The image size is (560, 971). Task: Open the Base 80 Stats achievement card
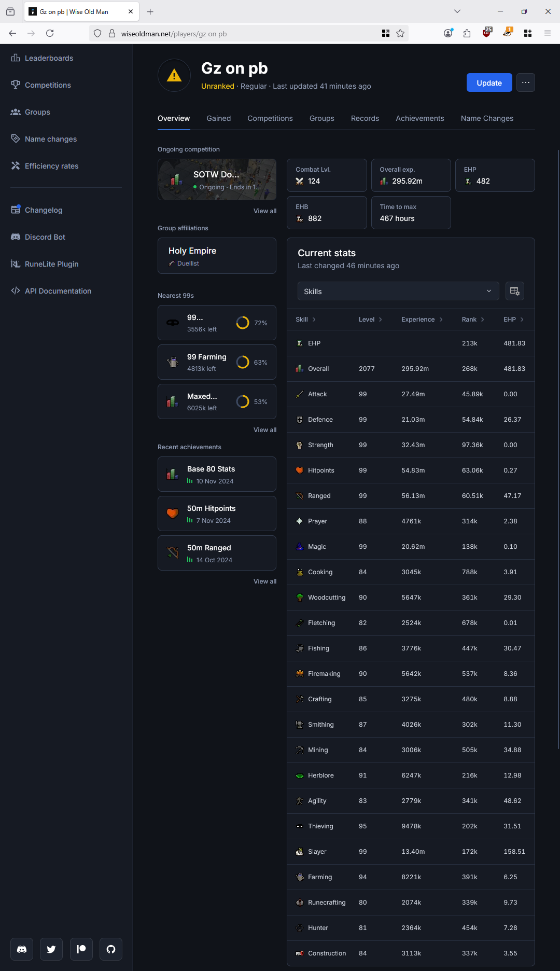click(x=217, y=474)
